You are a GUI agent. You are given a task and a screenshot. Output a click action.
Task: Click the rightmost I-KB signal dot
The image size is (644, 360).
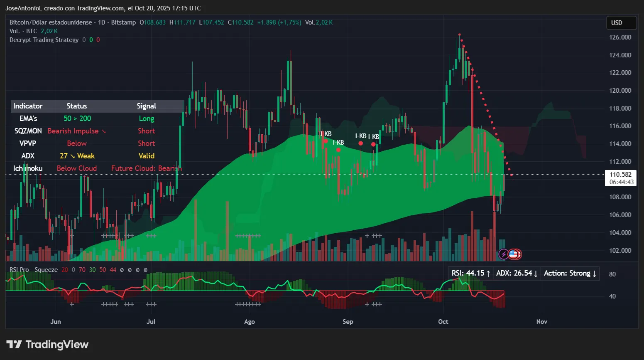coord(373,144)
